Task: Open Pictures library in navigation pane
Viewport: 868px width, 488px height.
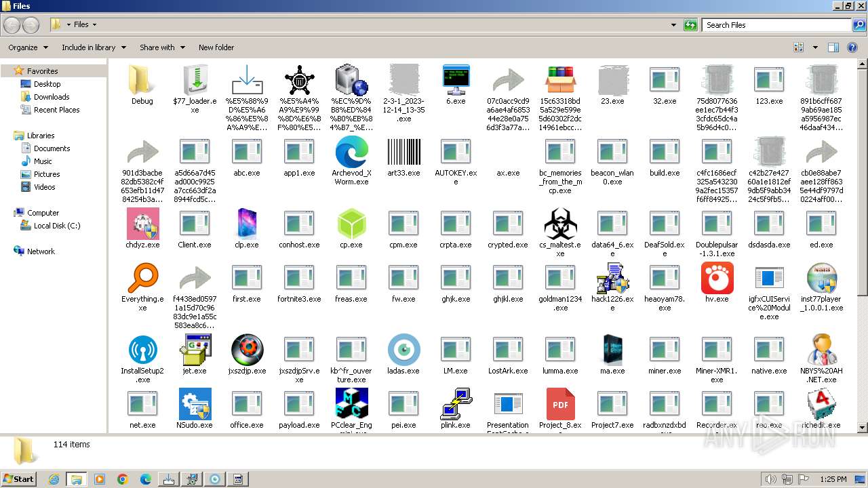Action: [x=47, y=174]
